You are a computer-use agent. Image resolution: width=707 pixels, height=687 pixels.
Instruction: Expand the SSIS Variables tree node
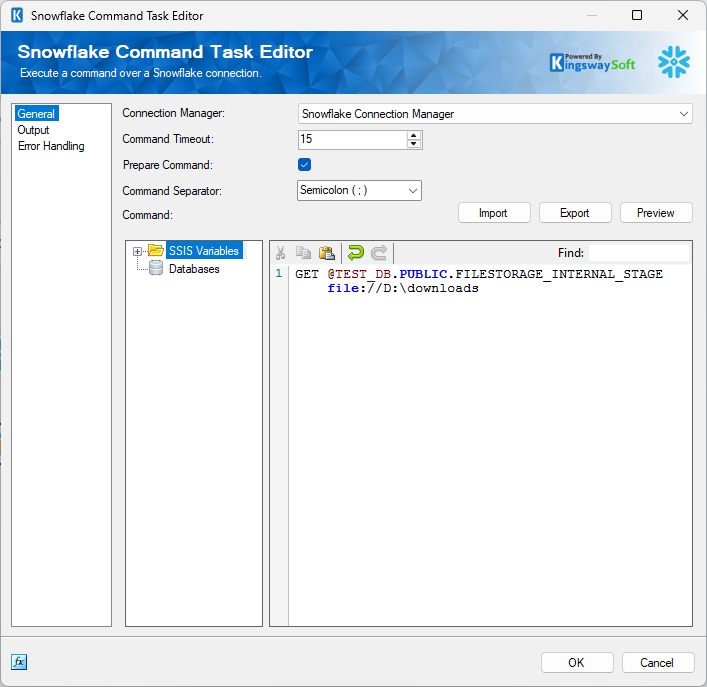click(x=138, y=251)
